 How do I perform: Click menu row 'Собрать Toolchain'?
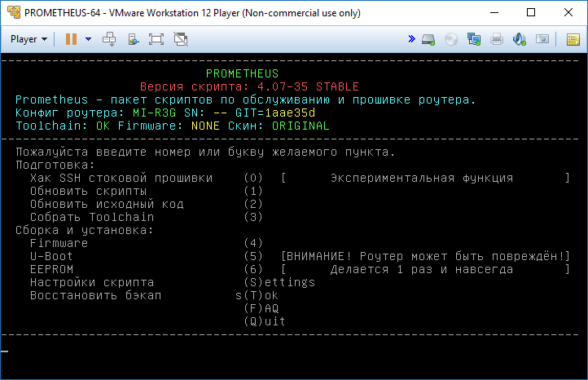tap(147, 217)
